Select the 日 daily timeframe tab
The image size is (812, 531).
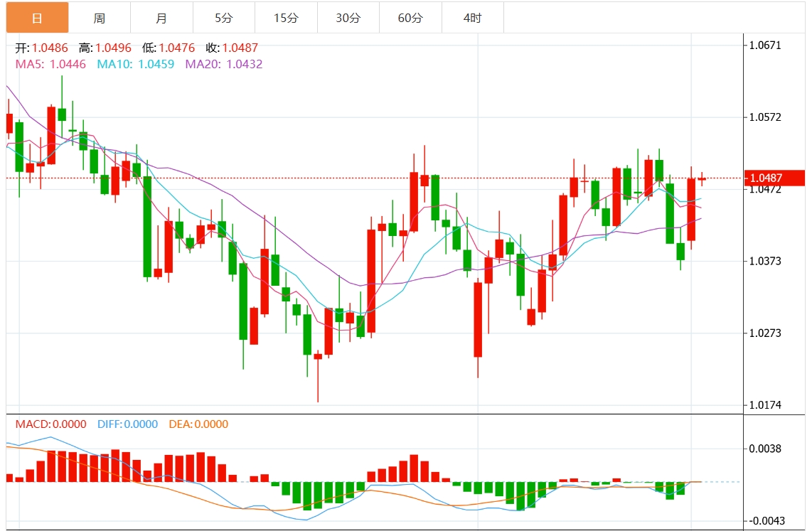(37, 18)
